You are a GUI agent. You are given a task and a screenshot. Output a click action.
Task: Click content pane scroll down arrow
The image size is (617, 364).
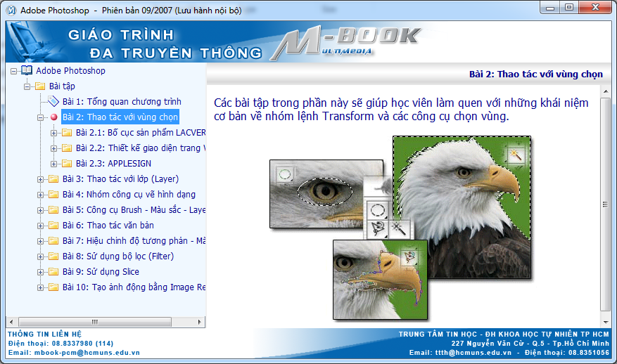coord(606,322)
